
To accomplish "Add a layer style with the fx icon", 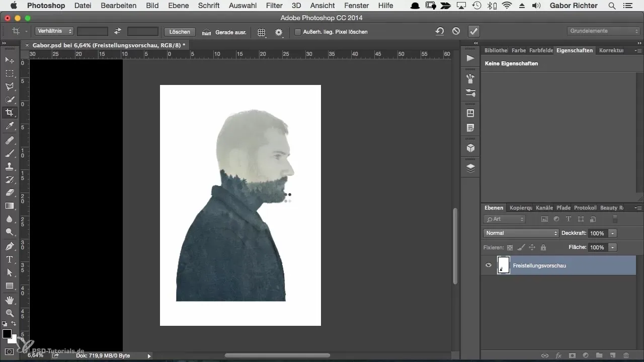I will click(558, 355).
